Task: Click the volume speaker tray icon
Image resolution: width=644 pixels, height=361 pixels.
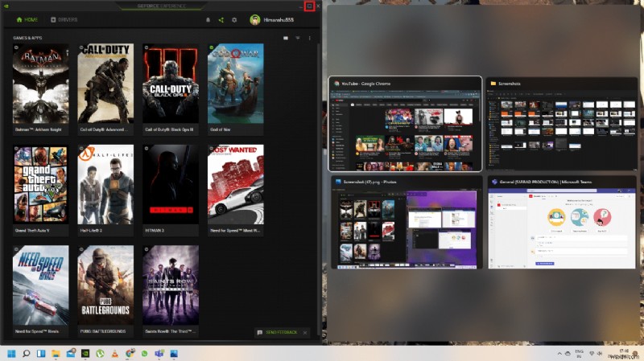Action: [x=600, y=353]
